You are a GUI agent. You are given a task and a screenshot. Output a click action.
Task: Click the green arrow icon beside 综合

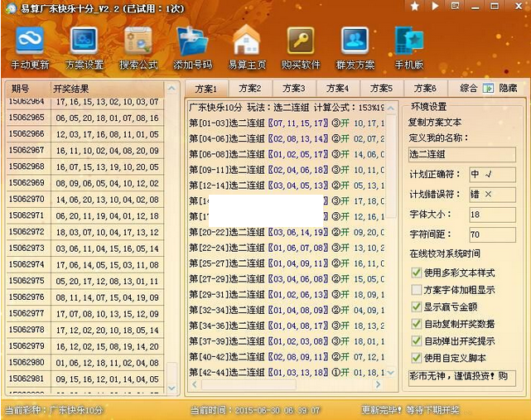(488, 88)
